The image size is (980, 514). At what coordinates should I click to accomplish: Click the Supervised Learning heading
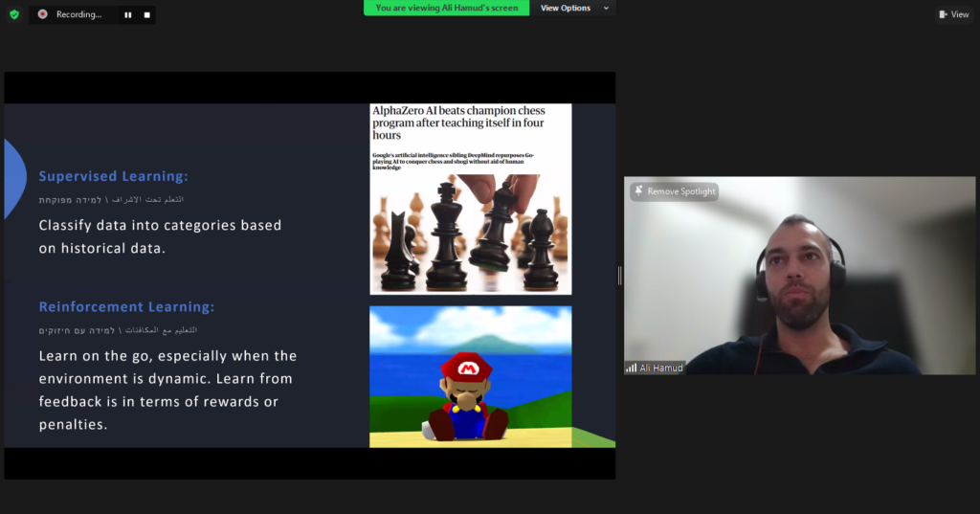click(113, 176)
